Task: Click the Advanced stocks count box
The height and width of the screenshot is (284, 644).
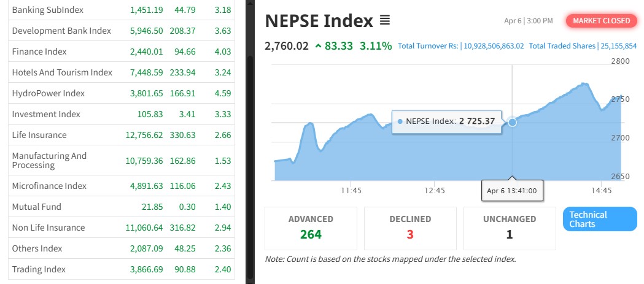Action: tap(311, 228)
